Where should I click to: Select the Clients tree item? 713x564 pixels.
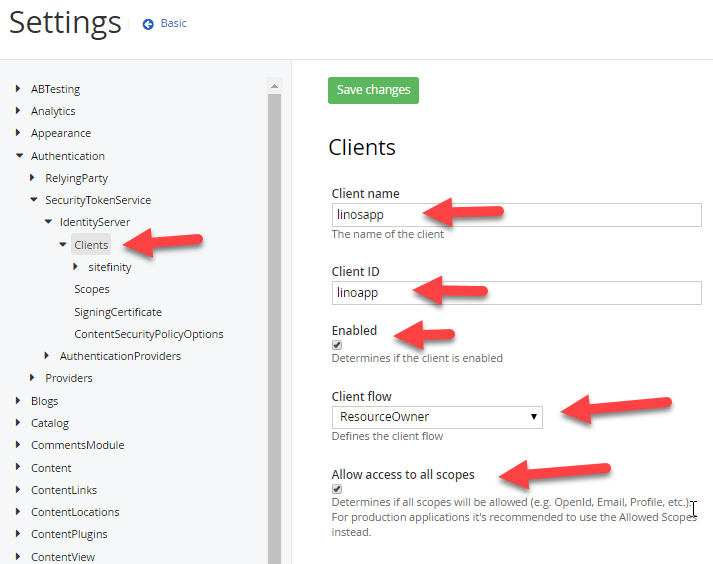click(x=91, y=245)
